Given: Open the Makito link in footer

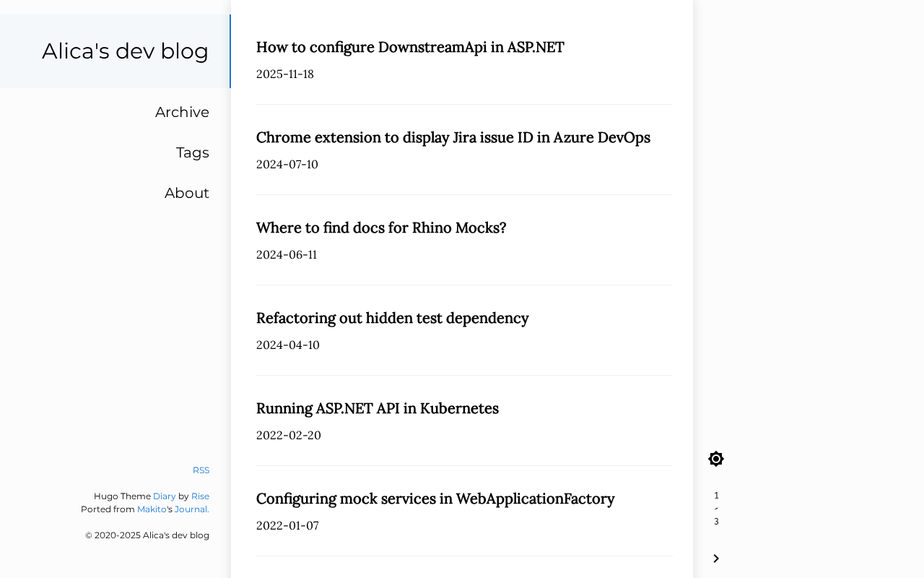Looking at the screenshot, I should [x=152, y=509].
